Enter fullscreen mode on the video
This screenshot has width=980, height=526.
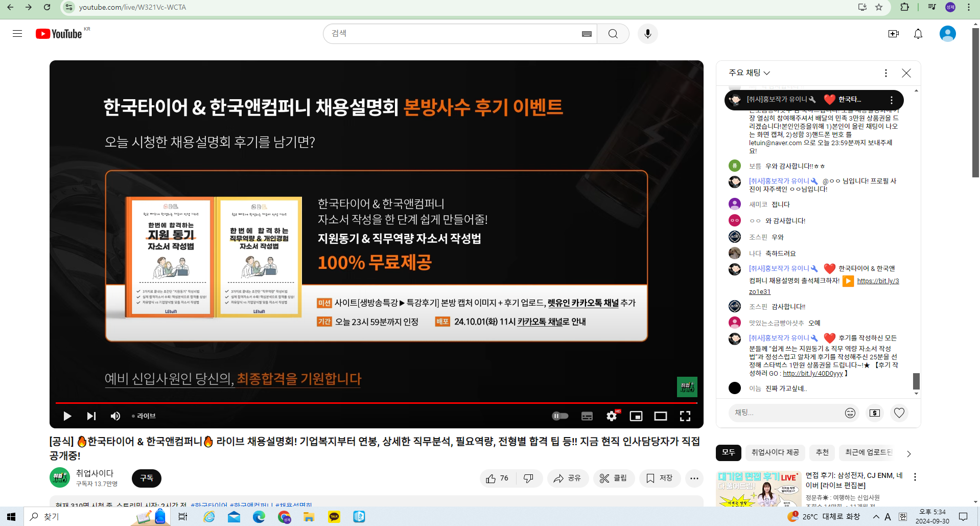(685, 416)
